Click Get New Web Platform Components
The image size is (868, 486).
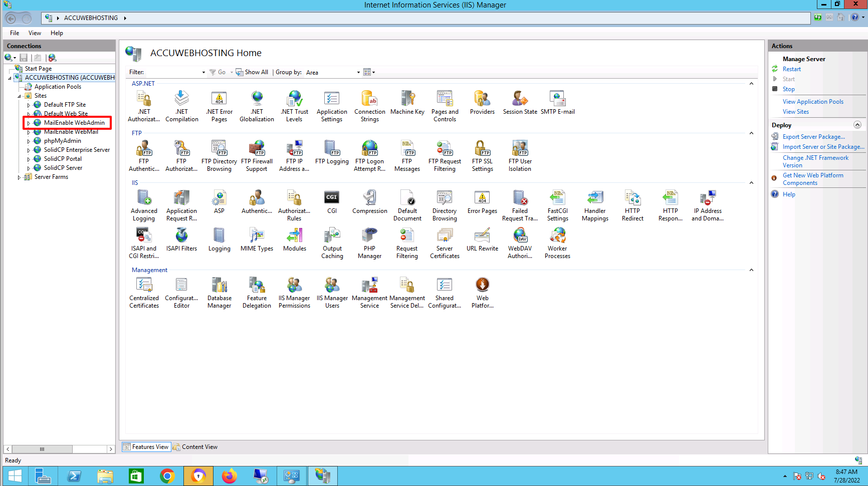[x=813, y=179]
